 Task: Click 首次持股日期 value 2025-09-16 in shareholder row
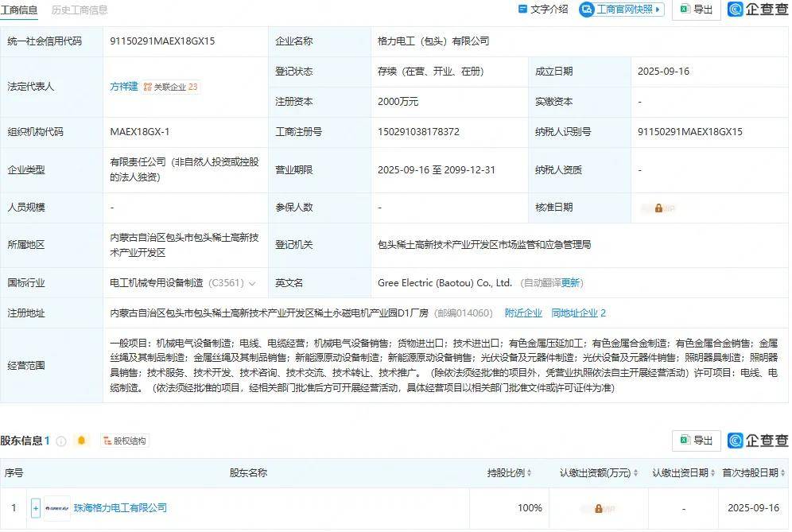click(x=754, y=508)
